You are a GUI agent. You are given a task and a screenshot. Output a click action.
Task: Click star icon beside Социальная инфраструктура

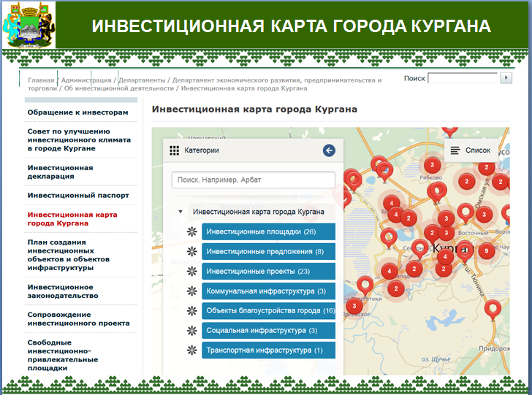tap(192, 331)
